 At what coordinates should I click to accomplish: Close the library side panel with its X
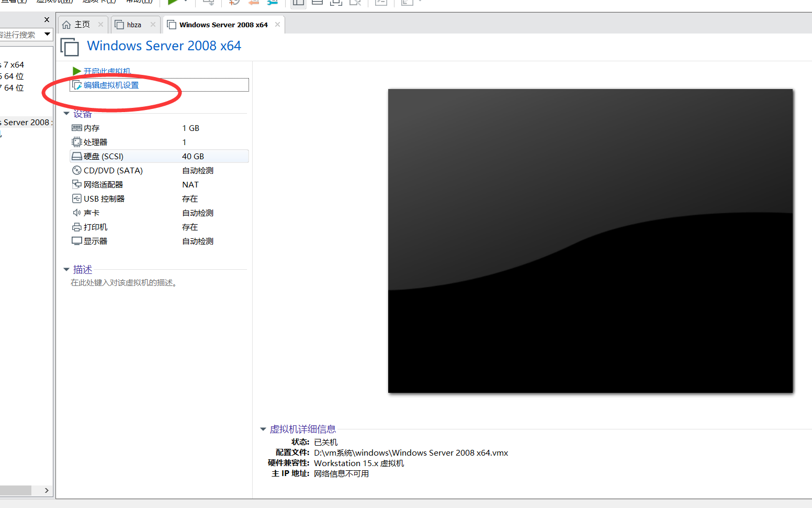point(47,19)
